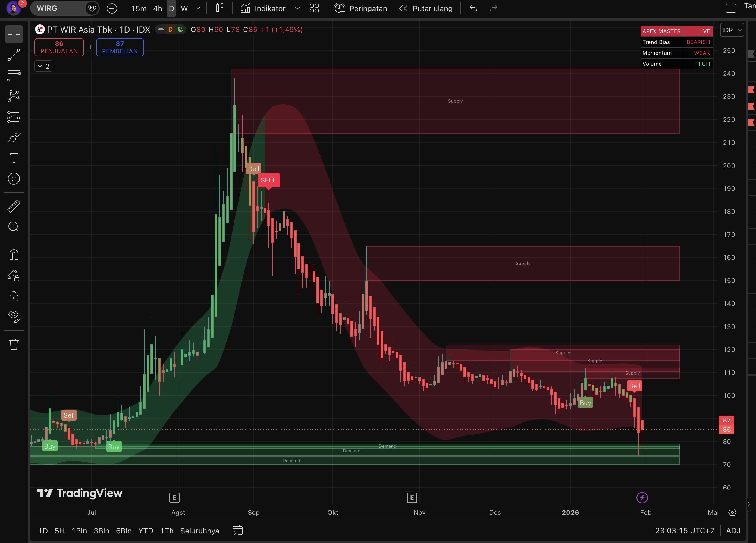
Task: Select the trend line drawing tool
Action: click(14, 55)
